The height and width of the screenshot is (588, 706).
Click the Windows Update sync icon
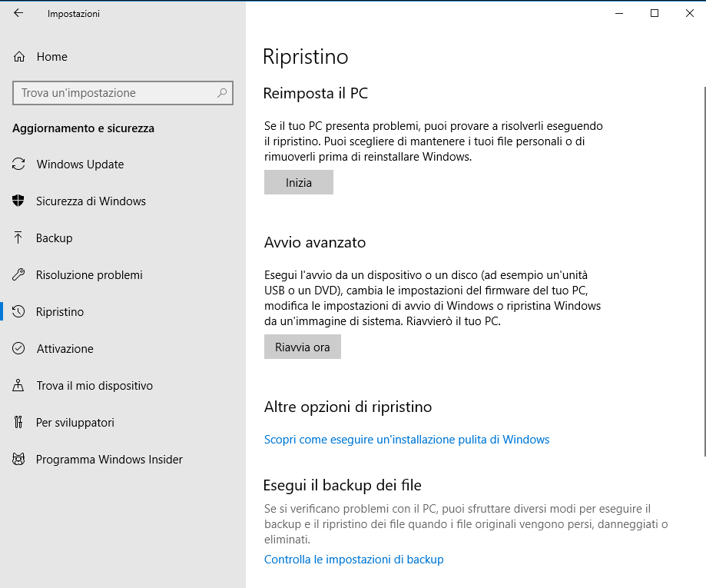click(x=19, y=164)
